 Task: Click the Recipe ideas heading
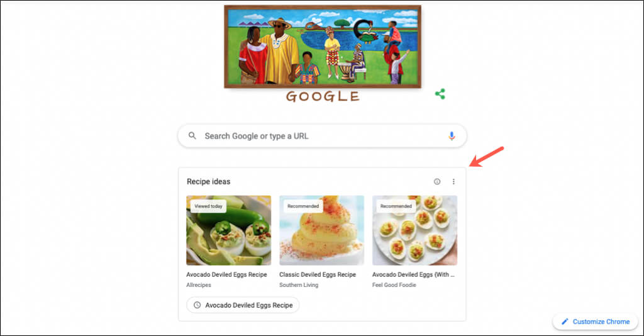pos(209,182)
